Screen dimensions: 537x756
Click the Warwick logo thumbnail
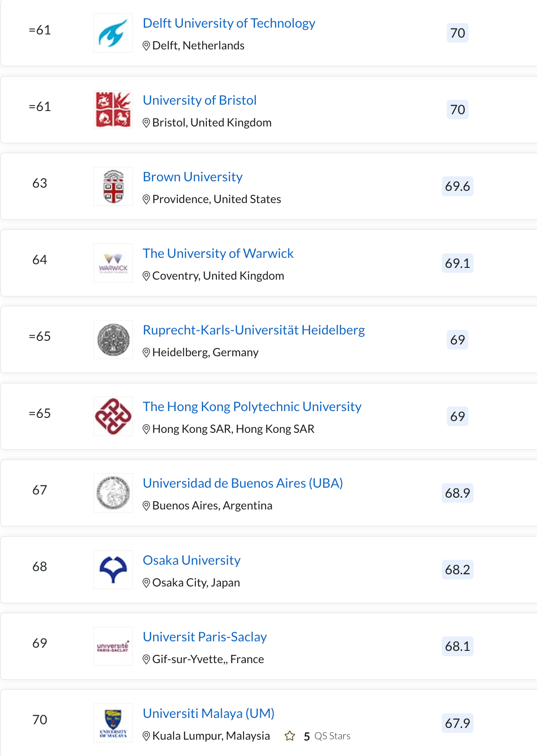pyautogui.click(x=113, y=263)
